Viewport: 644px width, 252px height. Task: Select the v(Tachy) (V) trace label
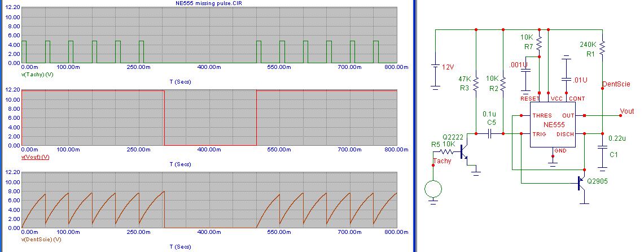[37, 75]
